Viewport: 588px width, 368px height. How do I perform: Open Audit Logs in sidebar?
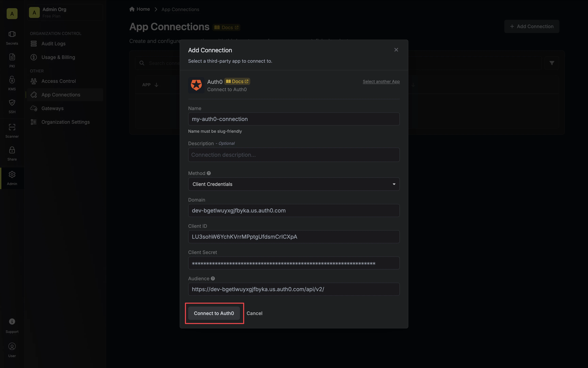[65, 44]
